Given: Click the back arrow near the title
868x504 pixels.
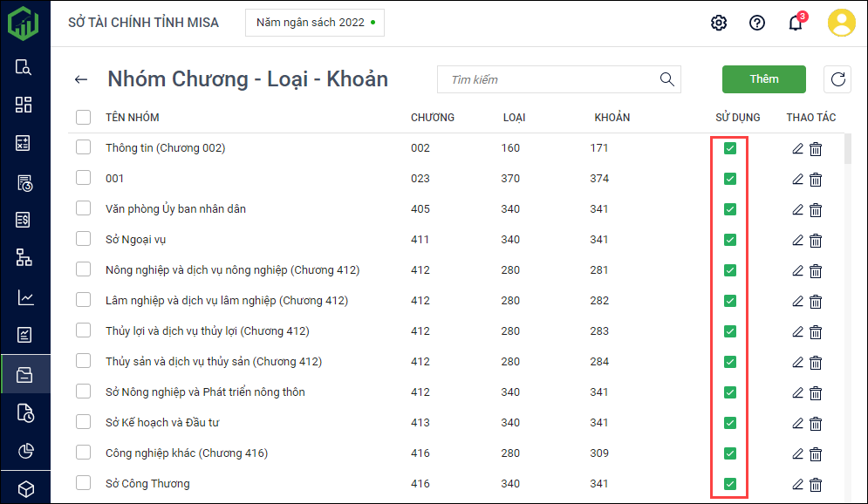Looking at the screenshot, I should click(x=81, y=79).
